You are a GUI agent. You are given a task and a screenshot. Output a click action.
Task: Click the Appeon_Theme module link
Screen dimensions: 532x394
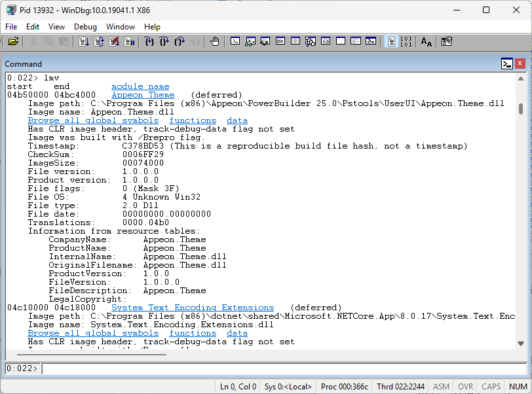143,95
